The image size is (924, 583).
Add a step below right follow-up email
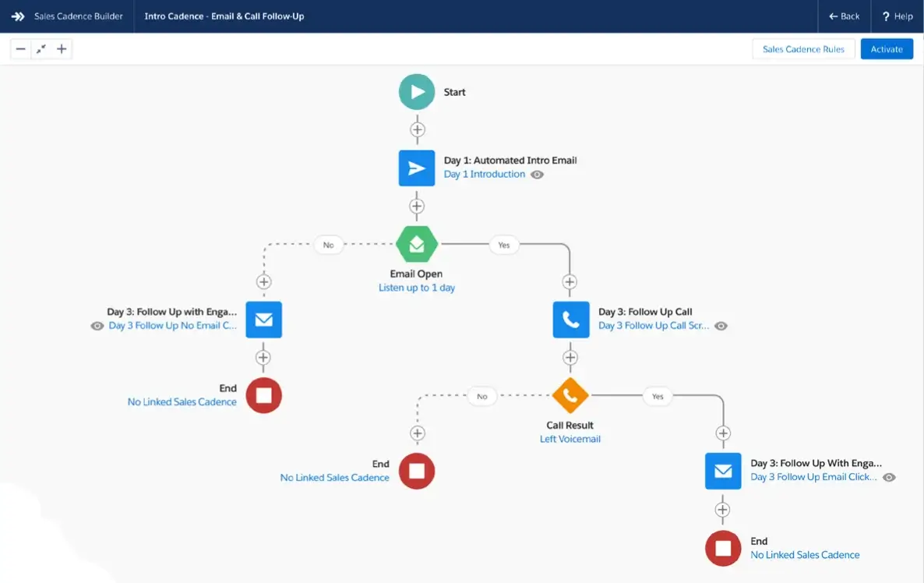click(722, 510)
